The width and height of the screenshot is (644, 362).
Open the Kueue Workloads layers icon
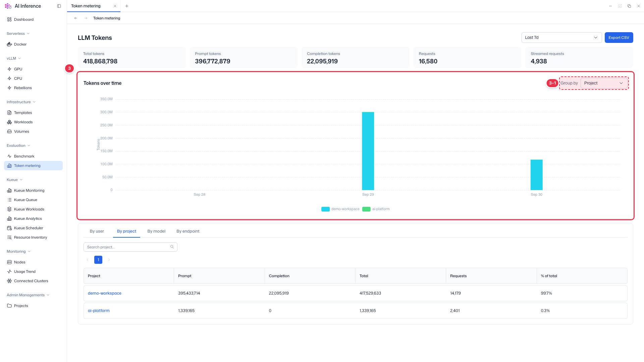9,209
